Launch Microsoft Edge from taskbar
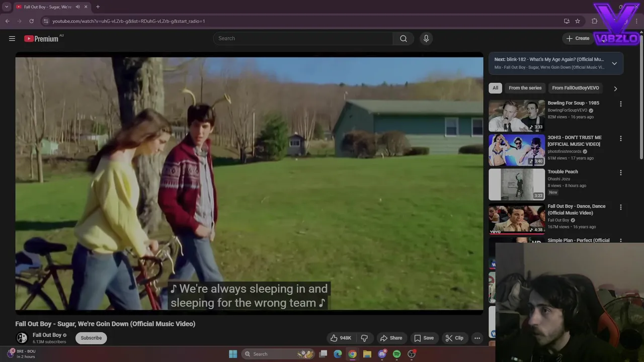The width and height of the screenshot is (644, 362). [338, 354]
